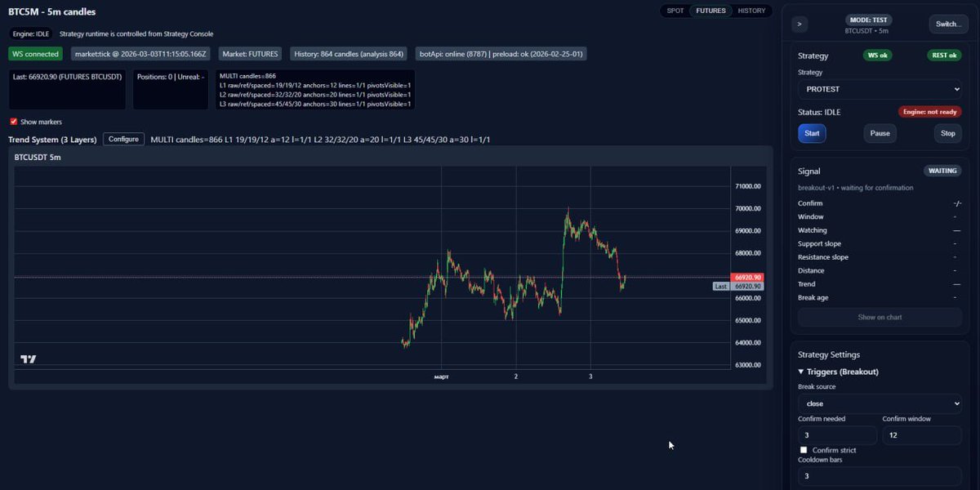The image size is (980, 490).
Task: Edit the Confirm window field
Action: (922, 435)
